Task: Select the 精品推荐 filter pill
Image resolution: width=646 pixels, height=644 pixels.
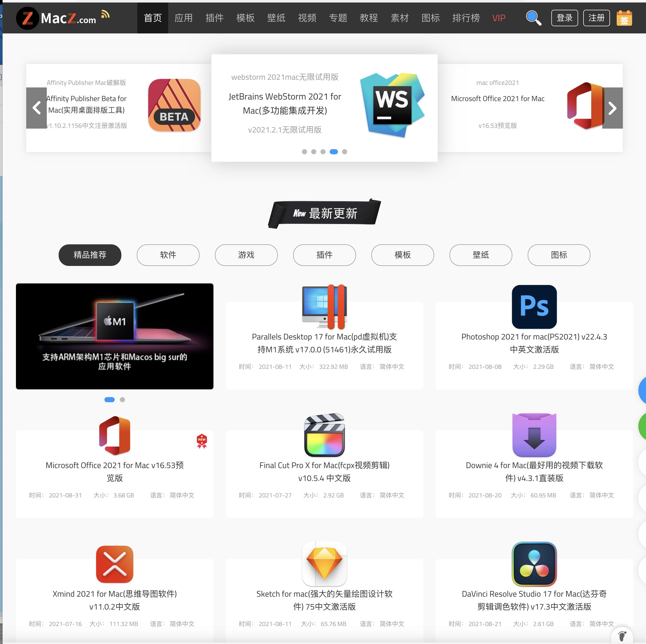Action: [90, 255]
